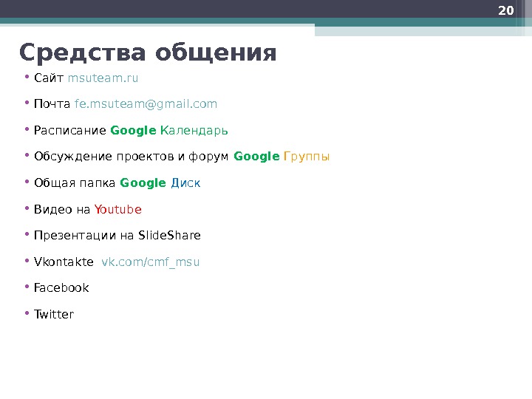Viewport: 532px width, 399px height.
Task: Select the word Расписание
Action: click(70, 131)
